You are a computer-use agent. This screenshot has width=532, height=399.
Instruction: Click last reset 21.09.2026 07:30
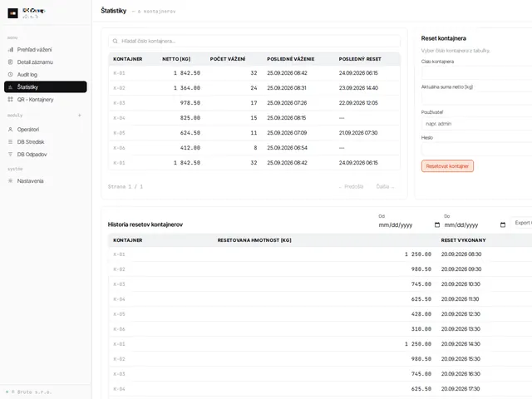click(358, 133)
